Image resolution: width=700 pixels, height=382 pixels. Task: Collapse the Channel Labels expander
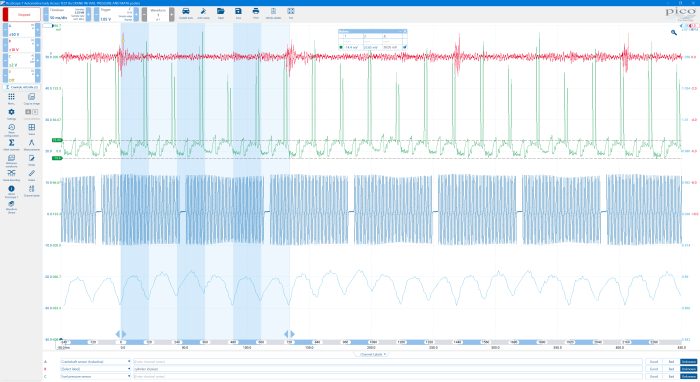pyautogui.click(x=373, y=354)
